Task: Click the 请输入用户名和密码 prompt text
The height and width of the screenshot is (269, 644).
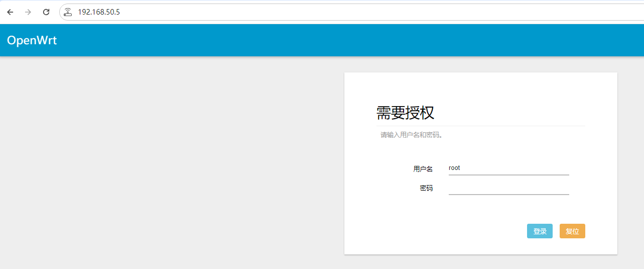Action: coord(412,135)
